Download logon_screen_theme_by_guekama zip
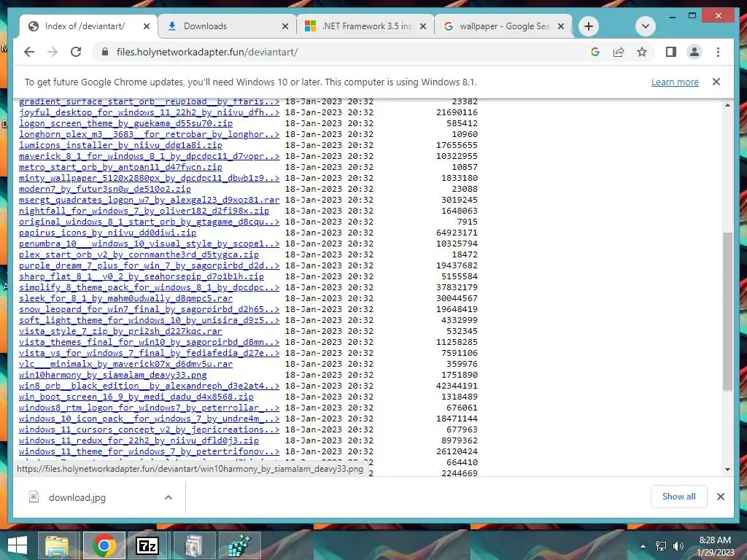The height and width of the screenshot is (560, 747). pos(125,123)
